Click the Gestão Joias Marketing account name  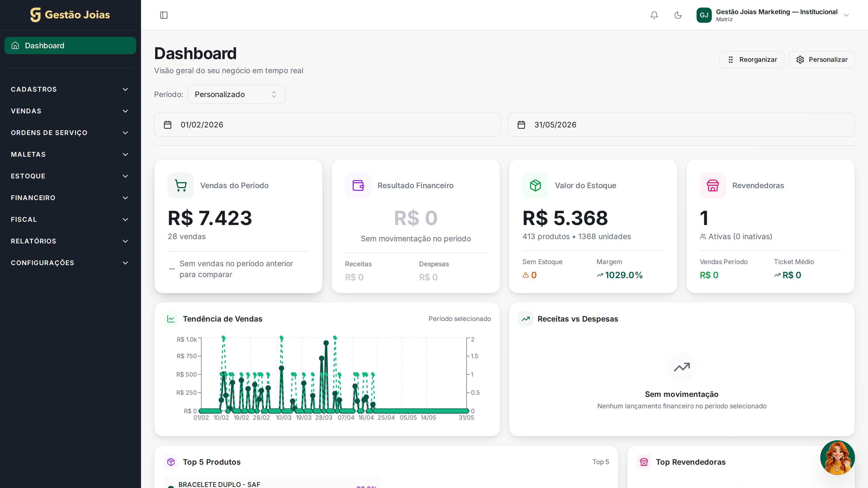tap(776, 12)
